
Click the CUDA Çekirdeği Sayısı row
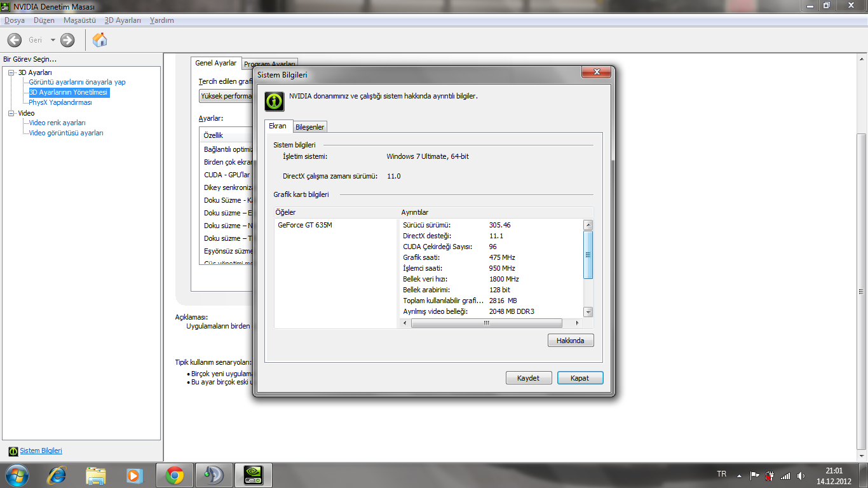tap(492, 247)
